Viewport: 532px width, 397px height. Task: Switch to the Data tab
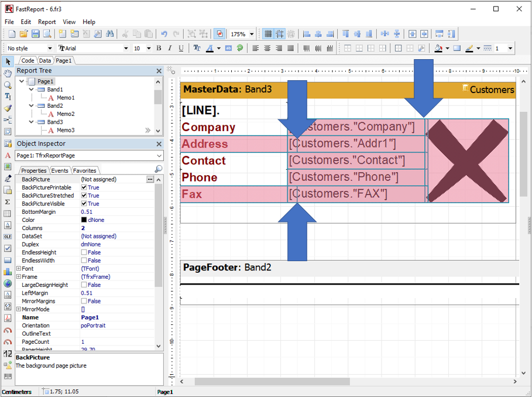click(x=45, y=61)
